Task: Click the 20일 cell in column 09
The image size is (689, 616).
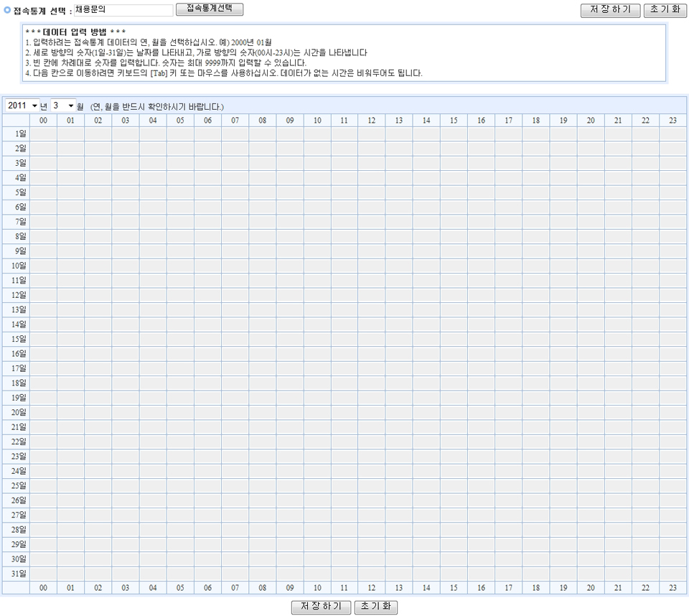Action: point(290,412)
